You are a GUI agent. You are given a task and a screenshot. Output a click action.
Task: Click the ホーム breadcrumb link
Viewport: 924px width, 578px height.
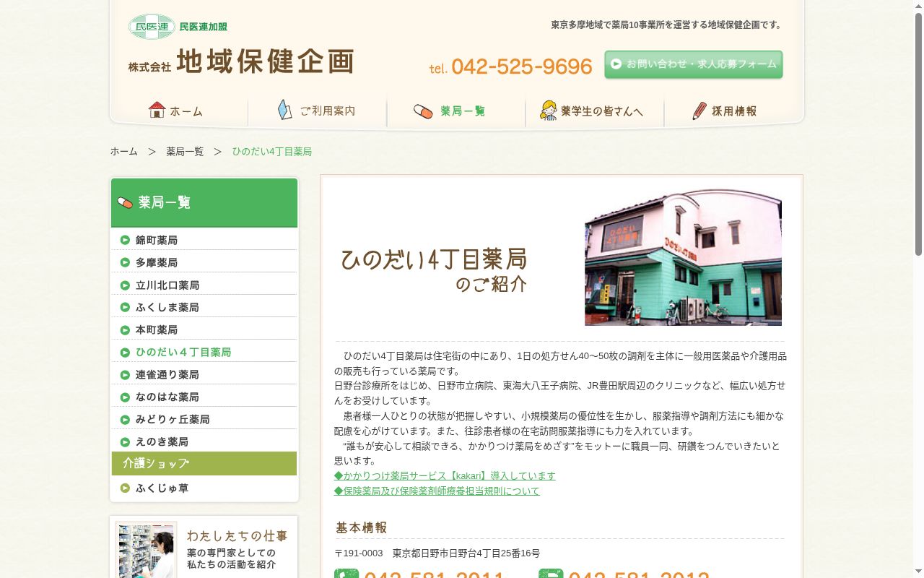pyautogui.click(x=124, y=151)
